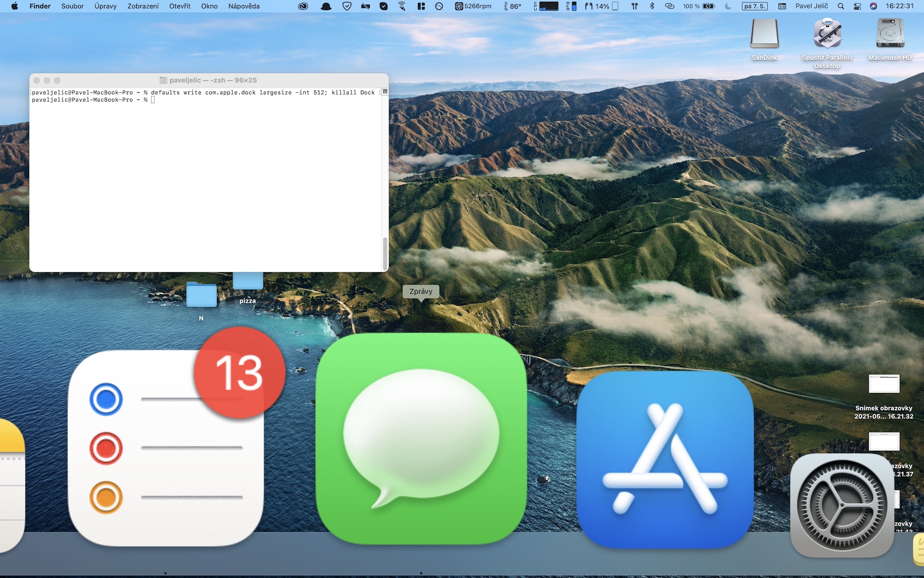Viewport: 924px width, 578px height.
Task: Expand the Pavel Jelič user menu
Action: [812, 6]
